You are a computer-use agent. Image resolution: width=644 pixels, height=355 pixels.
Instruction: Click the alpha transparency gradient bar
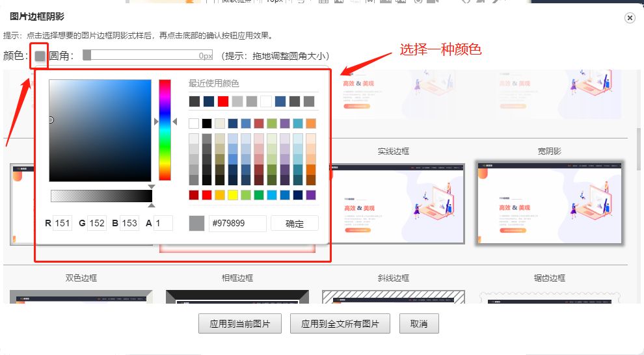tap(101, 196)
